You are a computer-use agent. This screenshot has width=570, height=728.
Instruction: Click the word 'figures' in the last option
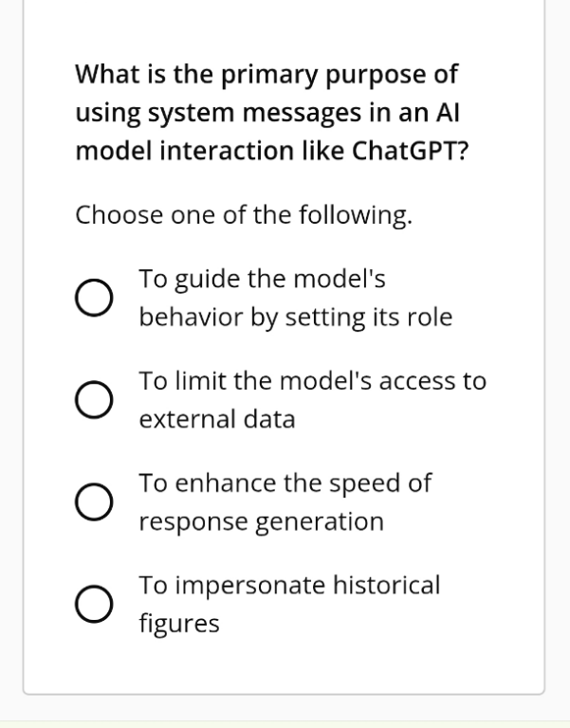(179, 624)
